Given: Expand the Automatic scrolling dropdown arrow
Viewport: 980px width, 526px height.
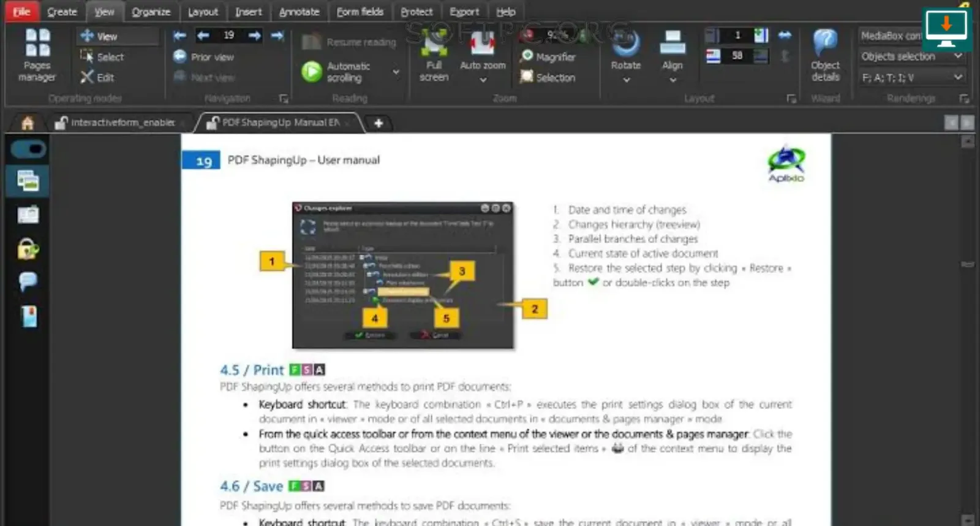Looking at the screenshot, I should [x=396, y=72].
